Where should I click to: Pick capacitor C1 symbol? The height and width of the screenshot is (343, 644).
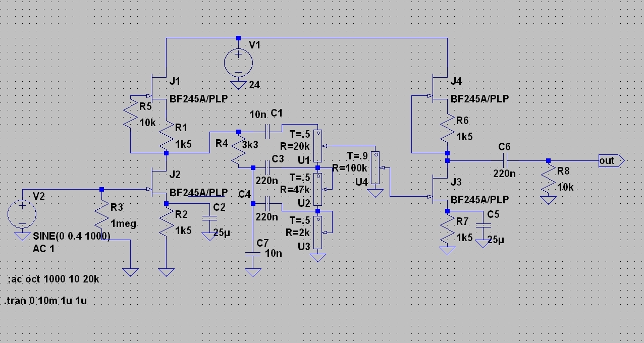(267, 132)
